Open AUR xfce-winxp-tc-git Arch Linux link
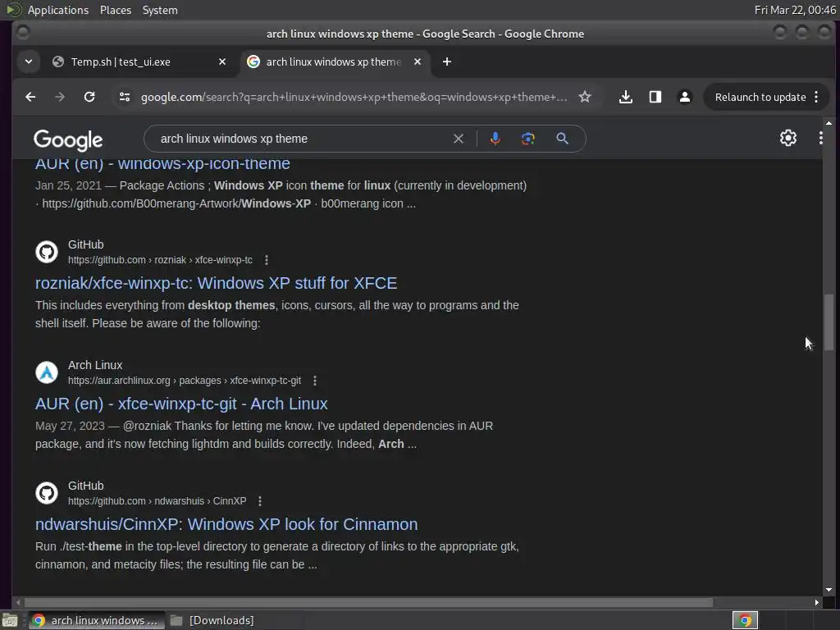 click(x=181, y=404)
